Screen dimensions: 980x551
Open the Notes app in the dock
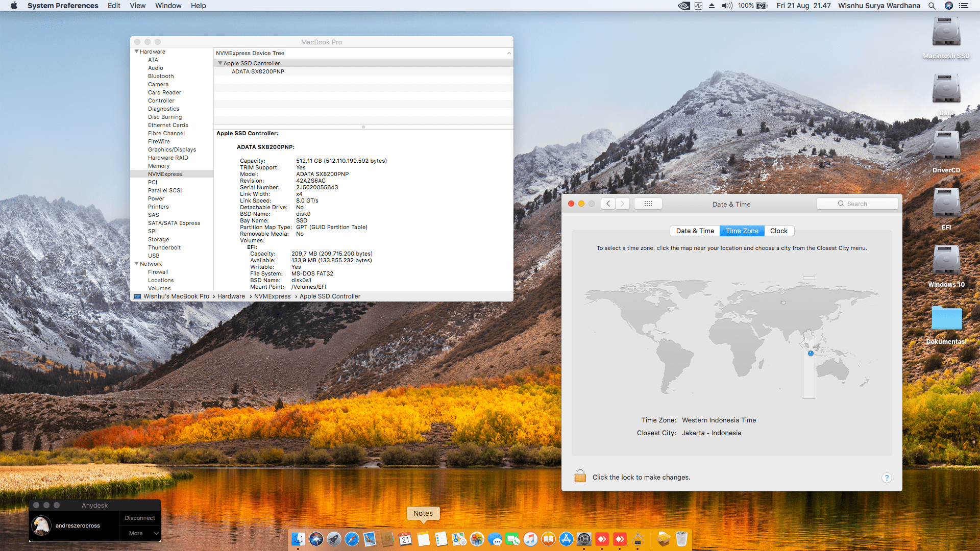tap(423, 539)
